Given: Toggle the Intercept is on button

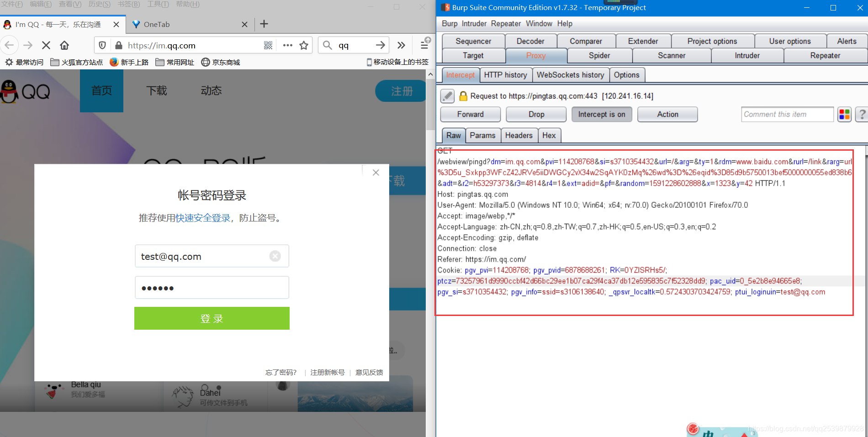Looking at the screenshot, I should (602, 114).
